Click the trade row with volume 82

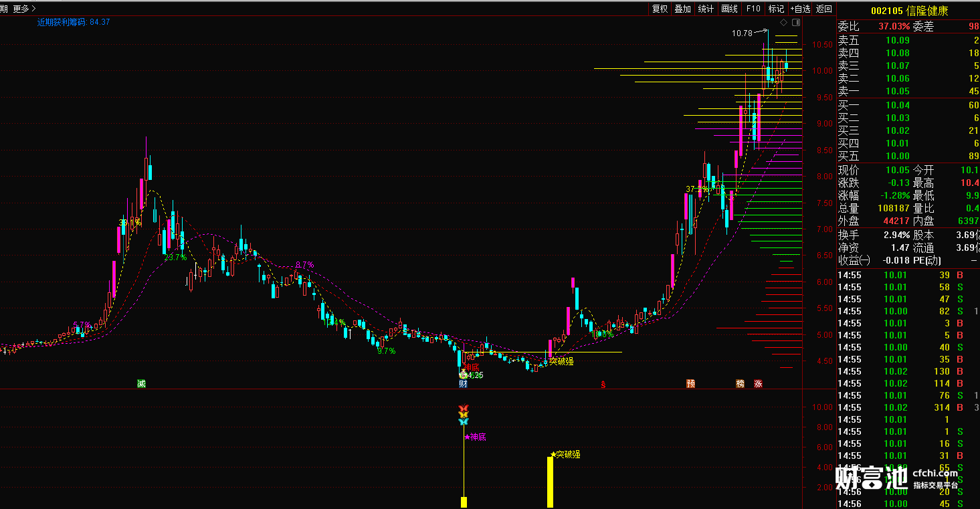pyautogui.click(x=908, y=311)
